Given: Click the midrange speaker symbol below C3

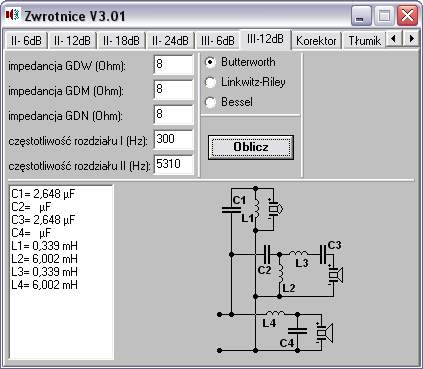Looking at the screenshot, I should click(335, 275).
